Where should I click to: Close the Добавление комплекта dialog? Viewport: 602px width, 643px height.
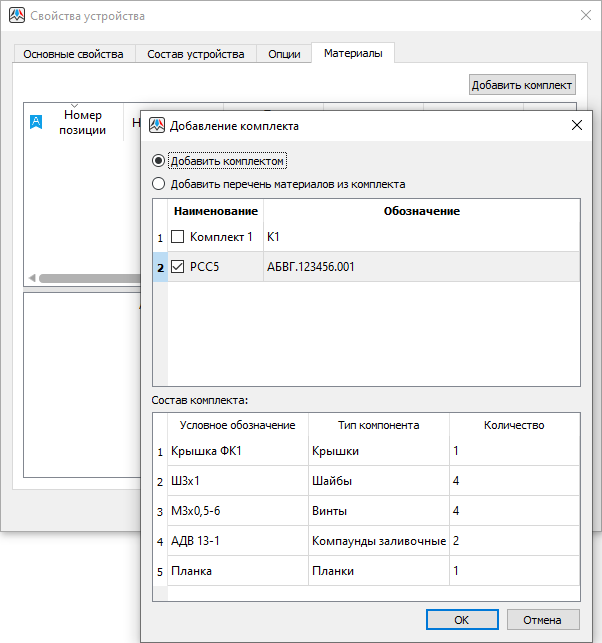(576, 126)
